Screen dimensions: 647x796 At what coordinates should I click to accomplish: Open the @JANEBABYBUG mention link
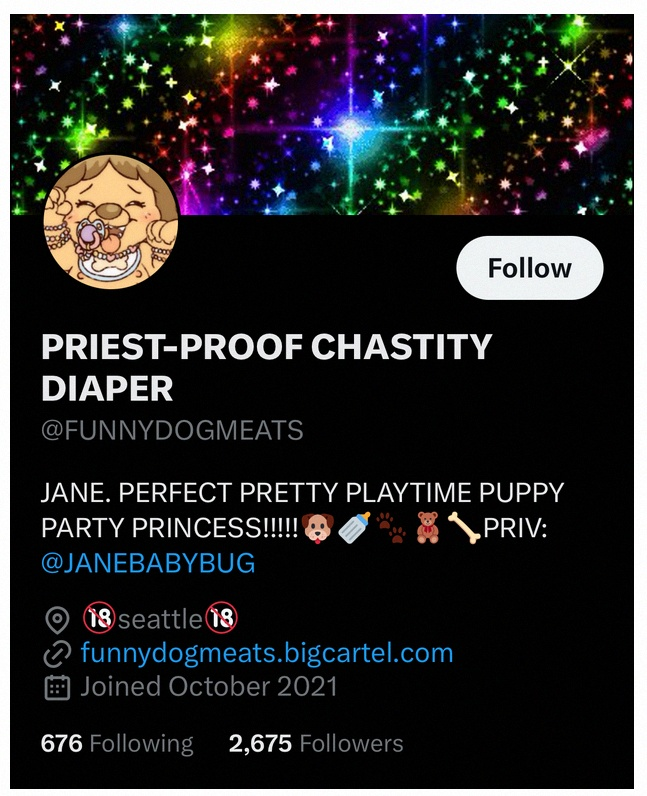point(148,563)
